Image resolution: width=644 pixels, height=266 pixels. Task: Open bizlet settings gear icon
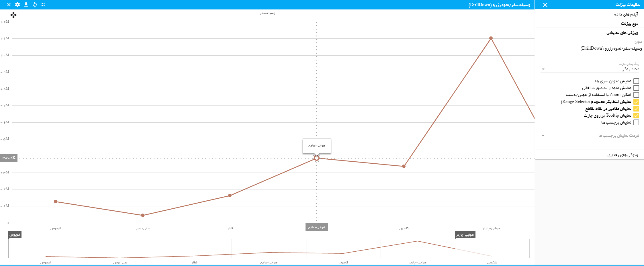17,5
